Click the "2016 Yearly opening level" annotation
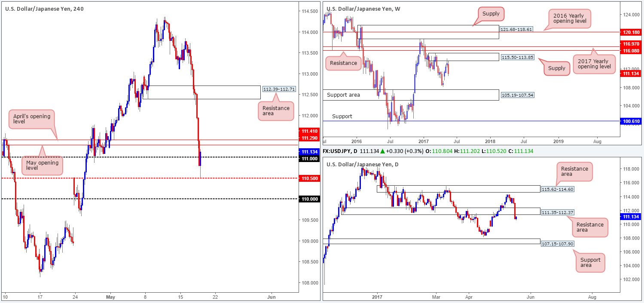Viewport: 644px width, 303px height. [x=570, y=18]
